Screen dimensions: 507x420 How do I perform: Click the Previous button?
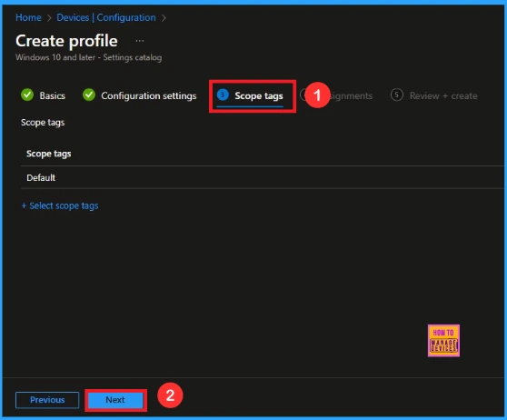point(47,400)
